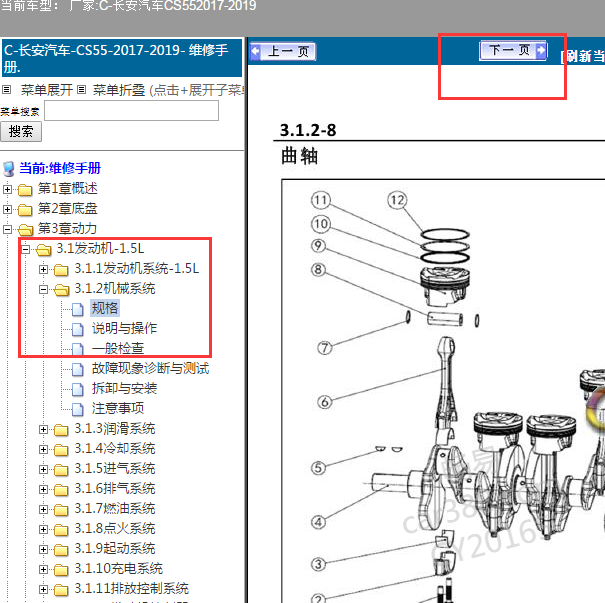Click document icon beside 规格
This screenshot has height=603, width=605.
pos(78,309)
